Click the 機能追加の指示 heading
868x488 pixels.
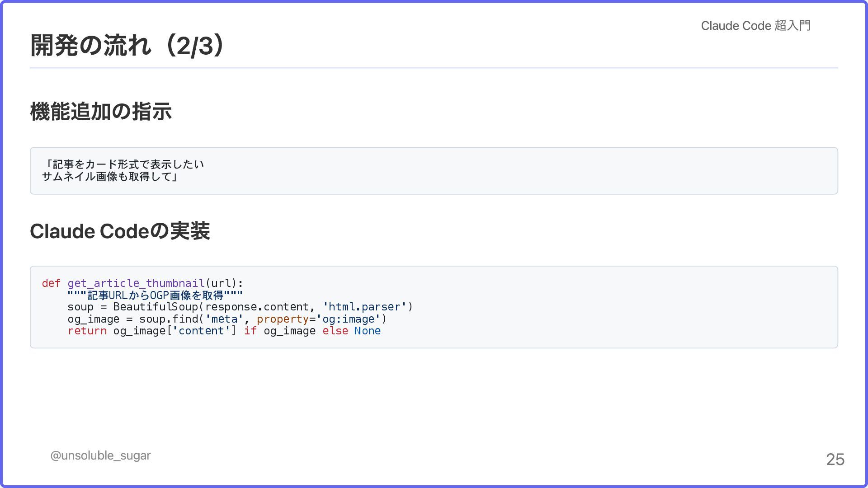(x=101, y=112)
